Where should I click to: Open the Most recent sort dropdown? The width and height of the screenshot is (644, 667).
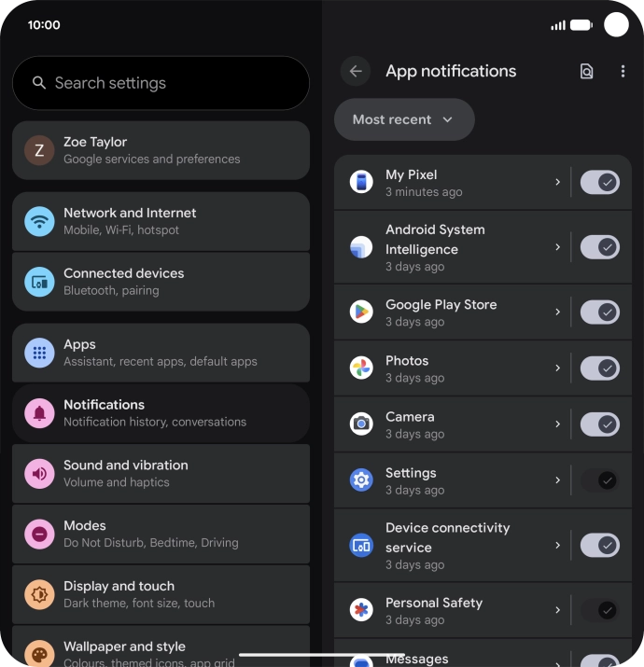(404, 119)
